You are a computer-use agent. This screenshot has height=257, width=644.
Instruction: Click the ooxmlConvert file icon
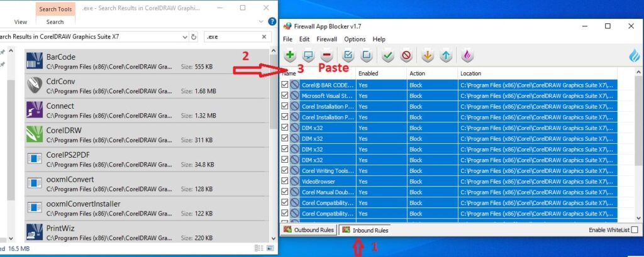[35, 183]
